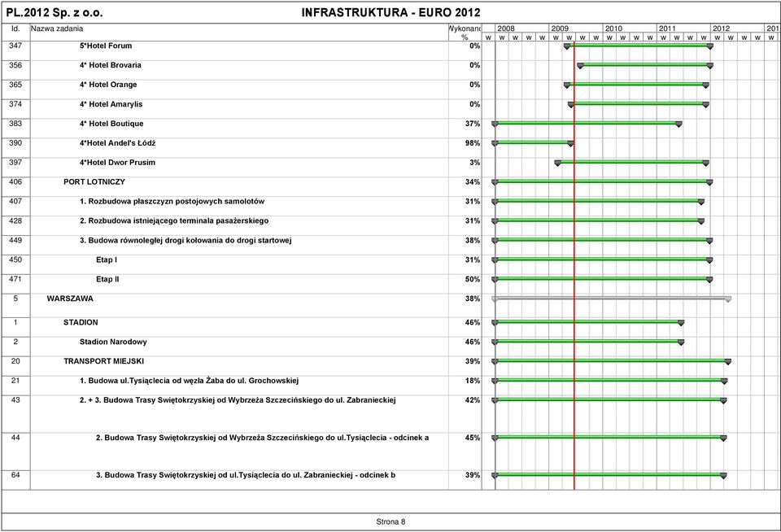
Task: Click 'Budowa ul.Tysiąclecia od węzła Żaba' task
Action: pyautogui.click(x=189, y=381)
